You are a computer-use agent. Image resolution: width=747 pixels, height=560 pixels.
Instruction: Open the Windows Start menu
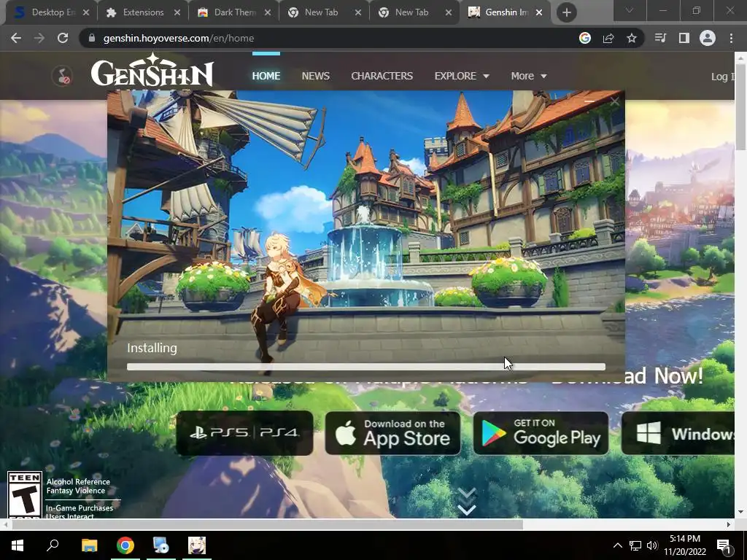coord(18,545)
